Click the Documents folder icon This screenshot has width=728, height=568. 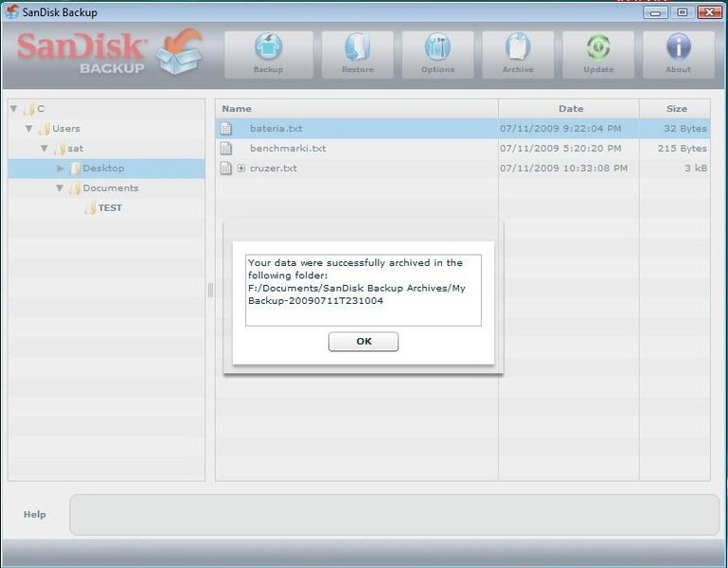pos(75,188)
